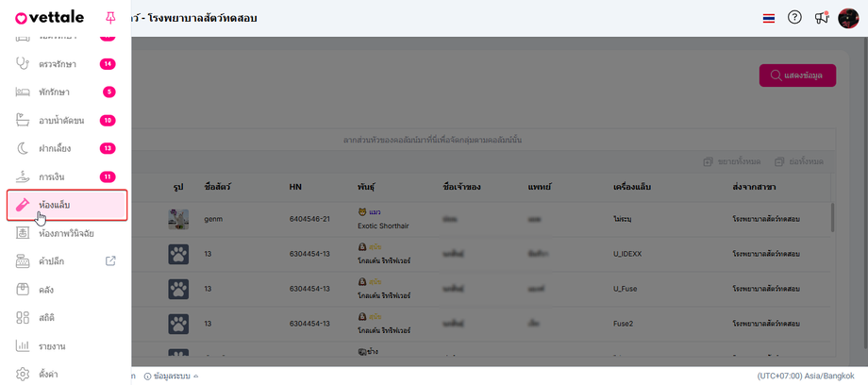This screenshot has width=868, height=385.
Task: Open อาบน้ำตัดขน via the bathtub icon
Action: [x=22, y=120]
